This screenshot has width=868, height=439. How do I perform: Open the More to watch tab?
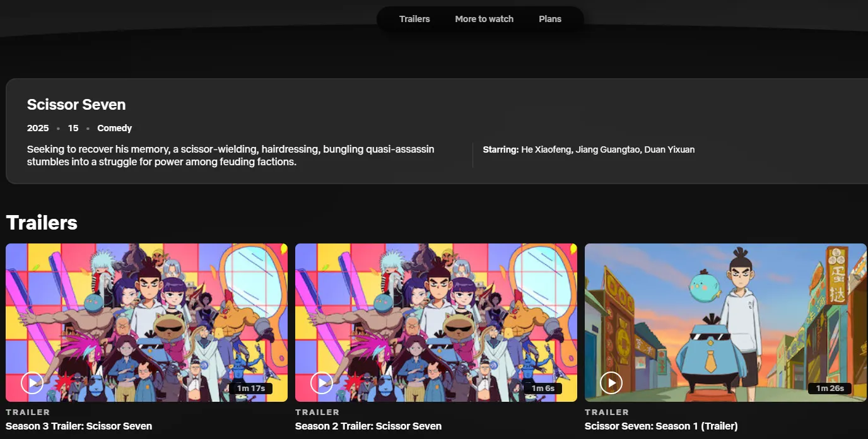(484, 19)
